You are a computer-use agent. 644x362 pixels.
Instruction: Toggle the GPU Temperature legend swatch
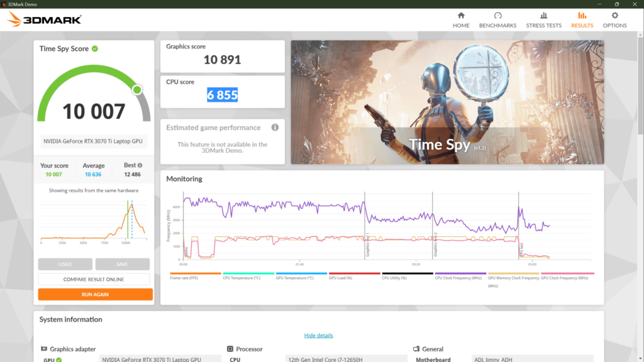(x=301, y=273)
